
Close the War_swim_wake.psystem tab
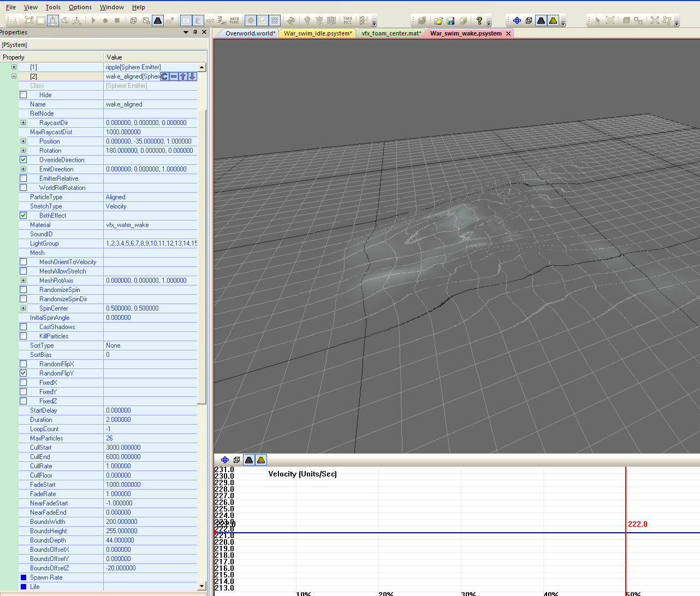pos(508,33)
